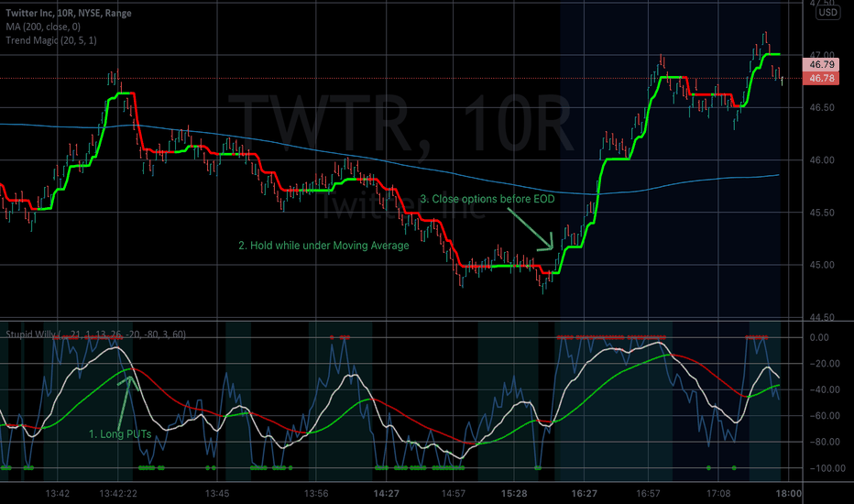Click the −60.00 oscillator scale label

[825, 416]
